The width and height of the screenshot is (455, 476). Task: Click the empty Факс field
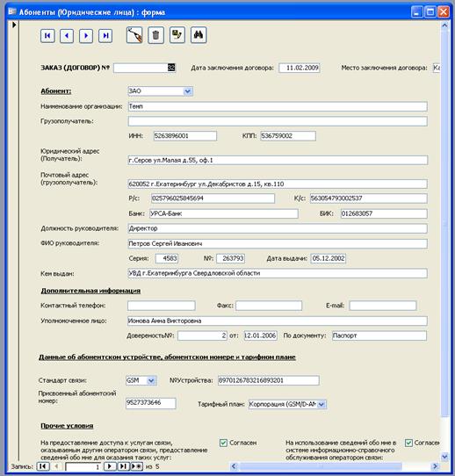(269, 306)
